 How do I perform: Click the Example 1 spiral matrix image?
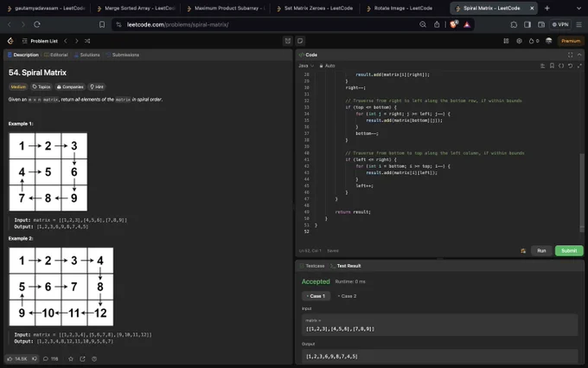click(x=48, y=172)
